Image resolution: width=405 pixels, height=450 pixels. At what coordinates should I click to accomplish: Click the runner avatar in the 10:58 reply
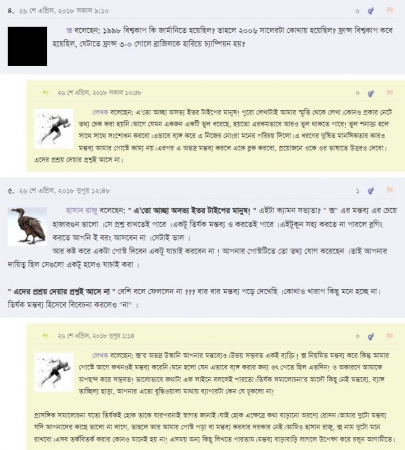(54, 129)
